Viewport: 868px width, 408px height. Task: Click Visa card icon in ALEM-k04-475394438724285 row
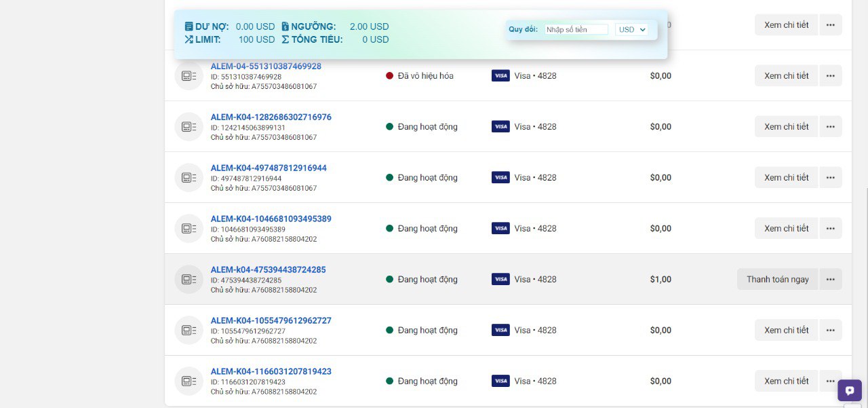tap(500, 279)
